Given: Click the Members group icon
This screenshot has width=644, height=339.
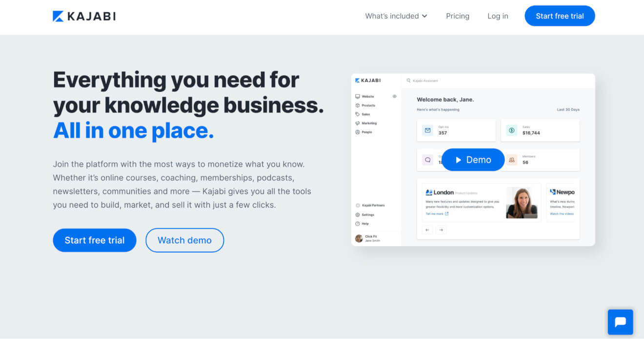Looking at the screenshot, I should pos(512,160).
